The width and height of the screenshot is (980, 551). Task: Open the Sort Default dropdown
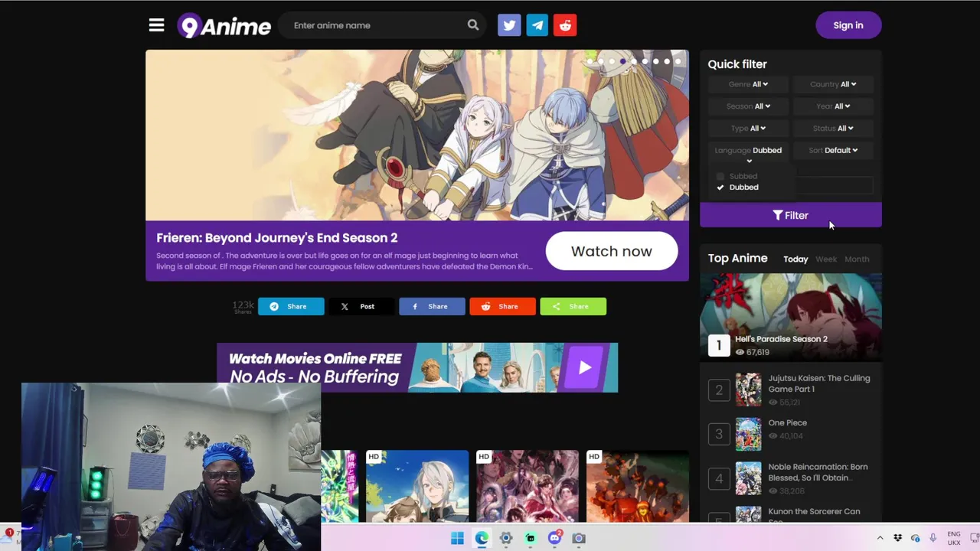pyautogui.click(x=833, y=150)
